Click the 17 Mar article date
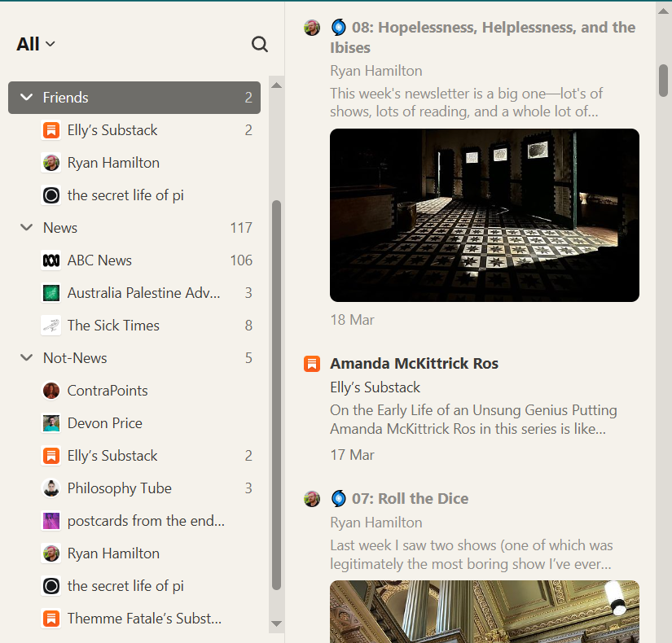 (352, 455)
